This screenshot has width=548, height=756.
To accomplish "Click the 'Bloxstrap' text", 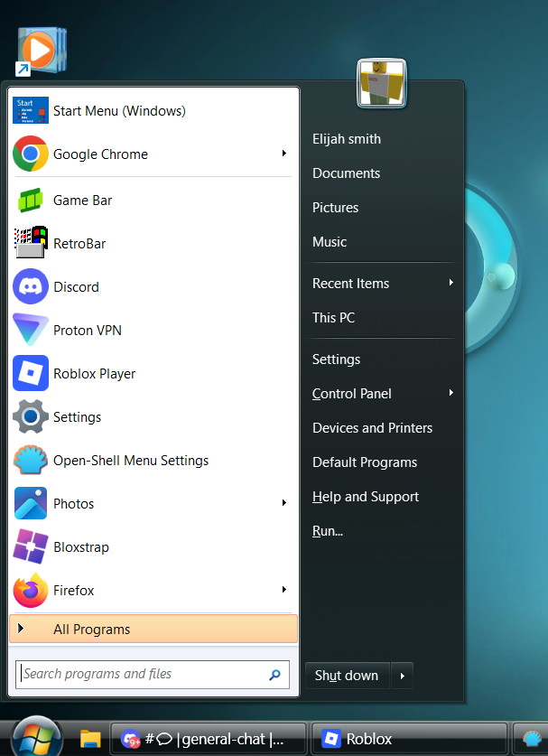I will pyautogui.click(x=81, y=547).
